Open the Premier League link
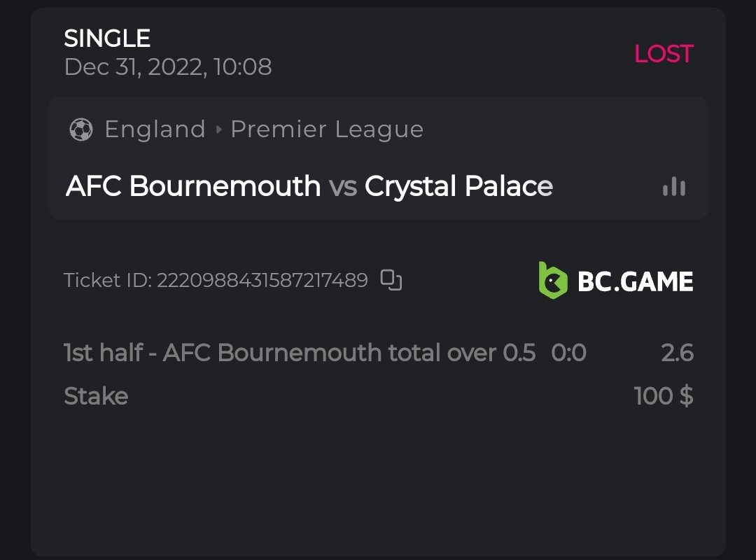 tap(327, 129)
